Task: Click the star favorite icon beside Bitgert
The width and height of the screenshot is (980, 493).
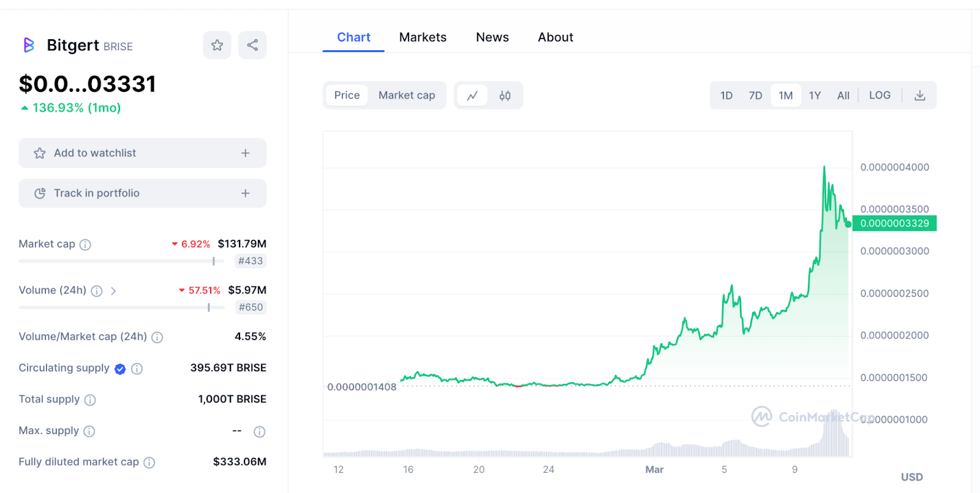Action: coord(217,45)
